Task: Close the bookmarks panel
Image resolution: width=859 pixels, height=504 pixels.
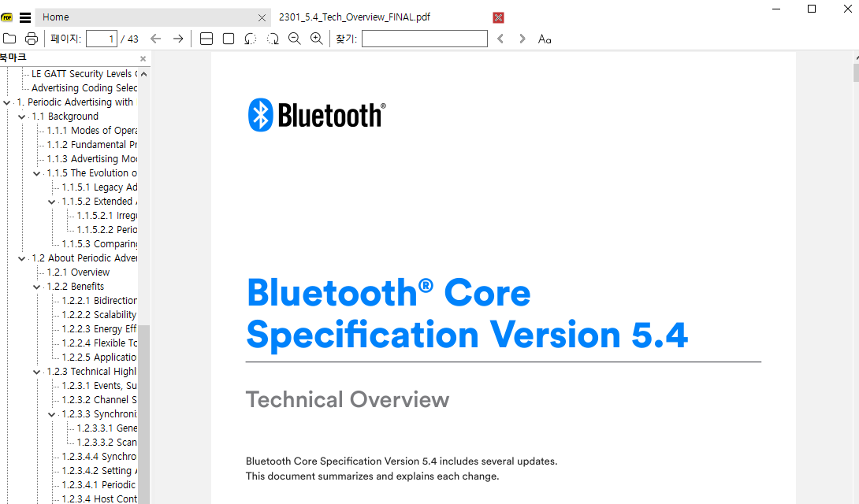Action: tap(143, 58)
